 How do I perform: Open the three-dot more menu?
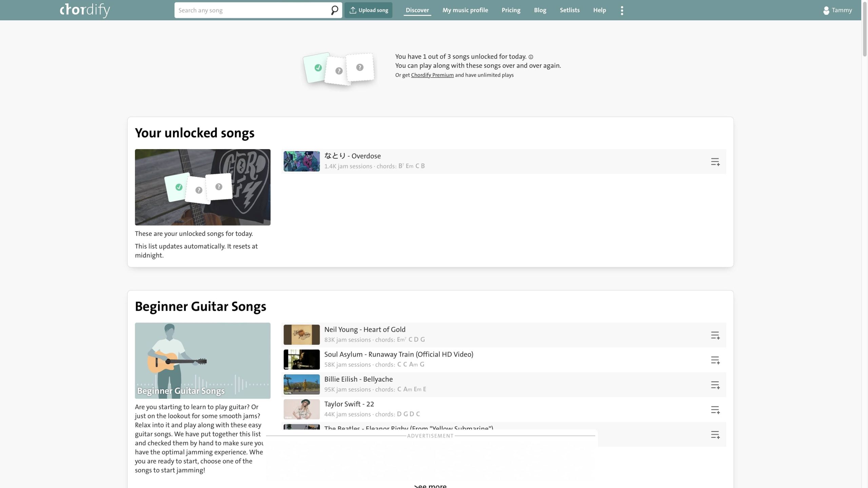coord(622,11)
